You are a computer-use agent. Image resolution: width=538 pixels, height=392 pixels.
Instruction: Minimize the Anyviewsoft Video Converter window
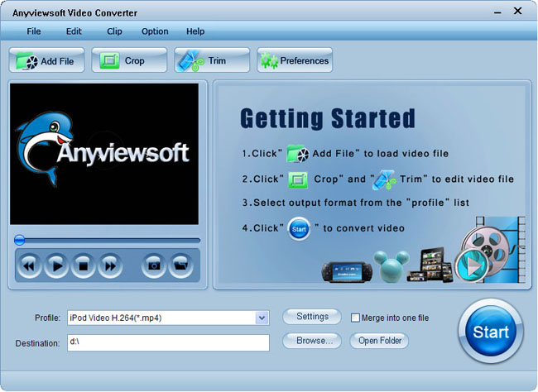tap(497, 12)
